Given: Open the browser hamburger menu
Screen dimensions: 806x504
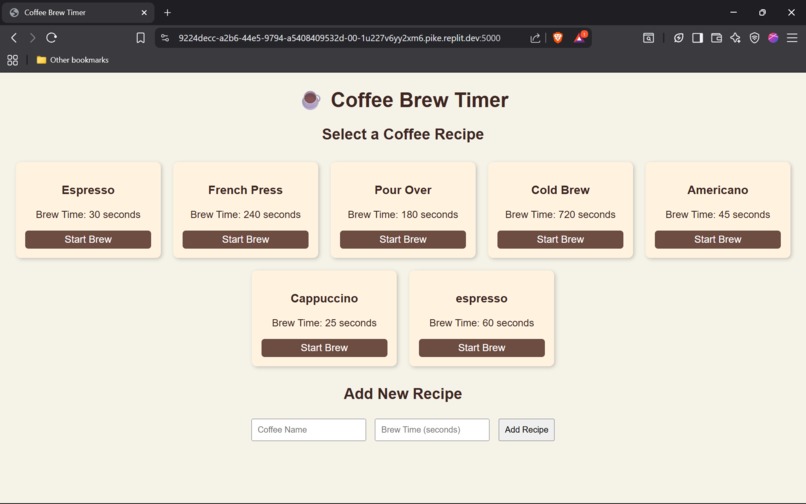Looking at the screenshot, I should pyautogui.click(x=792, y=38).
